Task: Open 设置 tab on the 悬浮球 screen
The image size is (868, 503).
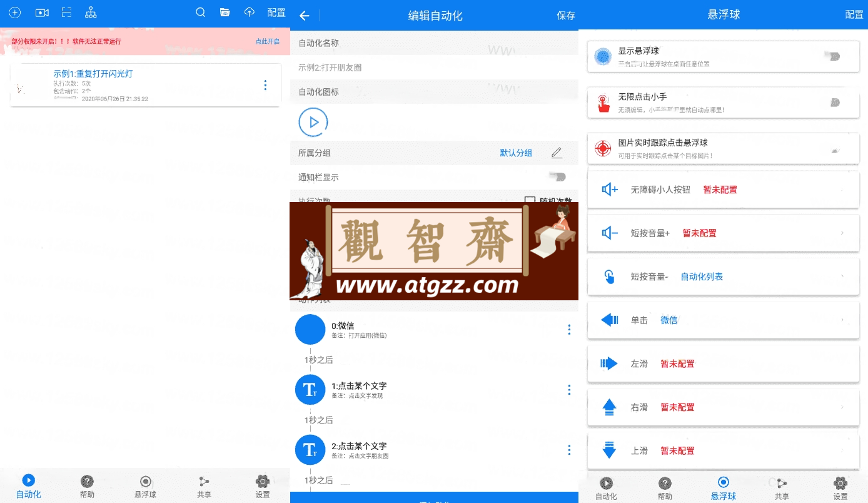Action: 840,488
